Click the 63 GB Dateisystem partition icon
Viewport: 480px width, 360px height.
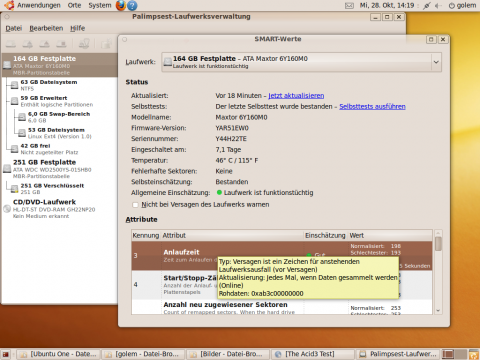[14, 85]
